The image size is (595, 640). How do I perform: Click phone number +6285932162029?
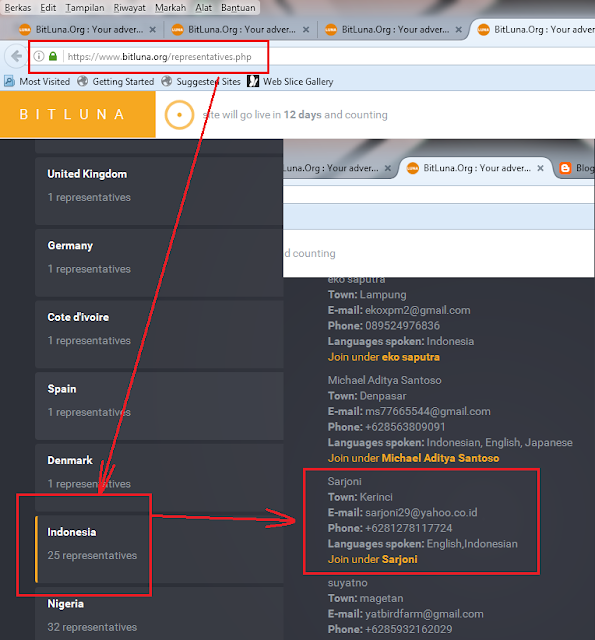[x=409, y=629]
